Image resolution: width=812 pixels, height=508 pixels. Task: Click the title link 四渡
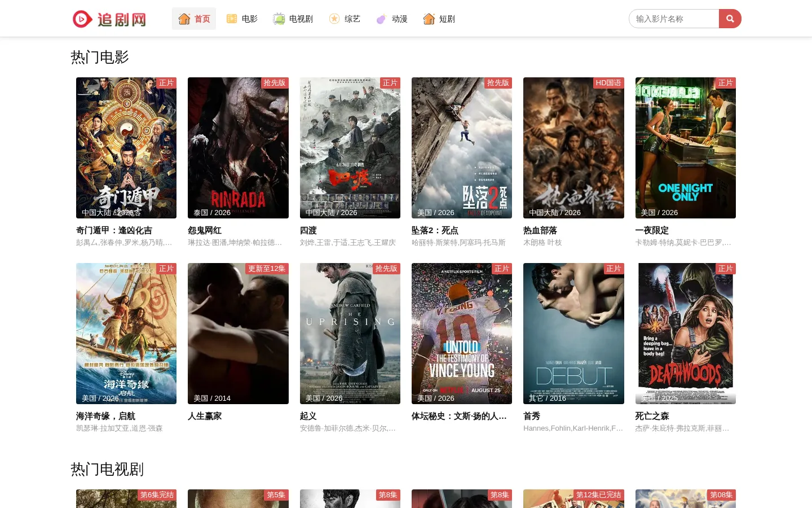pos(308,230)
